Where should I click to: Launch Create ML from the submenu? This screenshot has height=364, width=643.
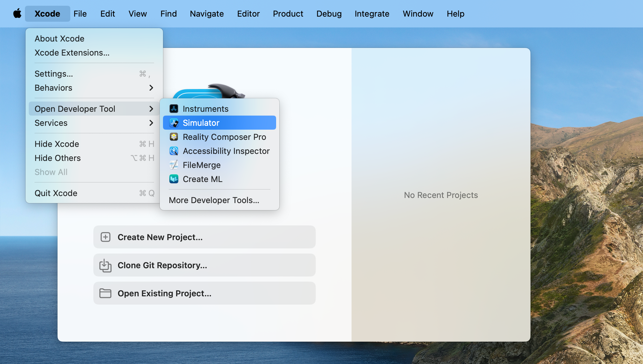coord(220,179)
